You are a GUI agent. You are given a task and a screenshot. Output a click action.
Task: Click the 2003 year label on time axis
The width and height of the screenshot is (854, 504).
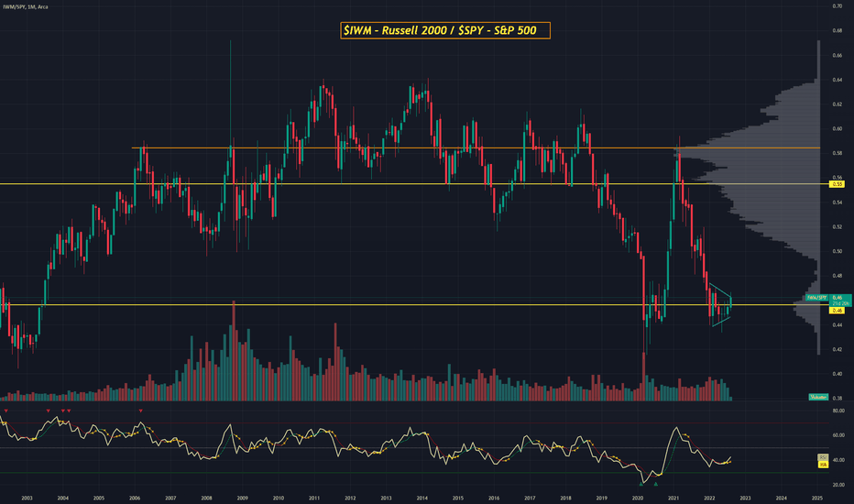27,498
